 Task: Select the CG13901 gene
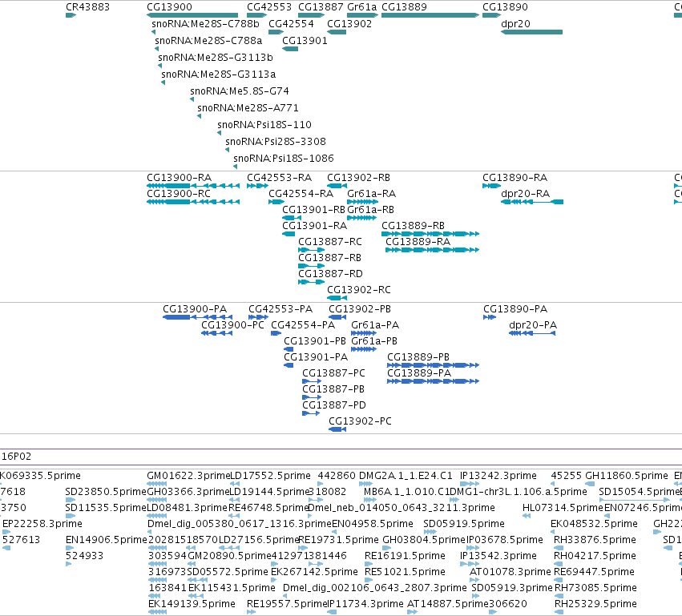tap(290, 49)
